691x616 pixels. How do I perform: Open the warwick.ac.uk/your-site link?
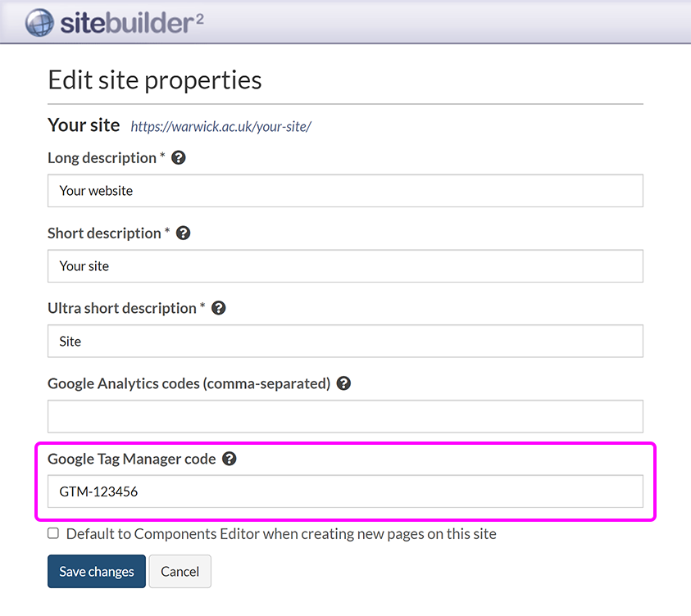pos(220,128)
